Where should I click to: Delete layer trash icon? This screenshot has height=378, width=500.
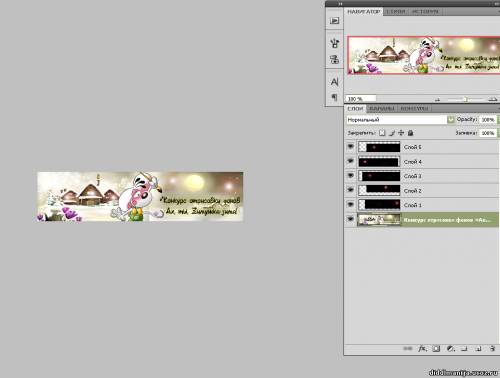pos(492,349)
